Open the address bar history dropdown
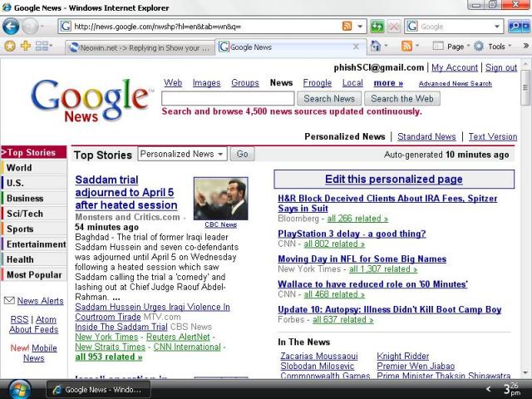The height and width of the screenshot is (399, 532). click(x=360, y=27)
